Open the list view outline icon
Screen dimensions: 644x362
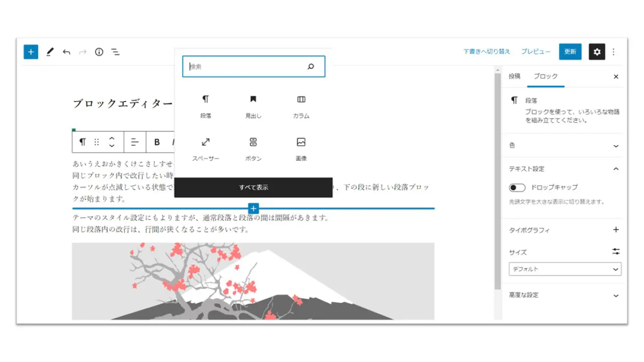[116, 52]
